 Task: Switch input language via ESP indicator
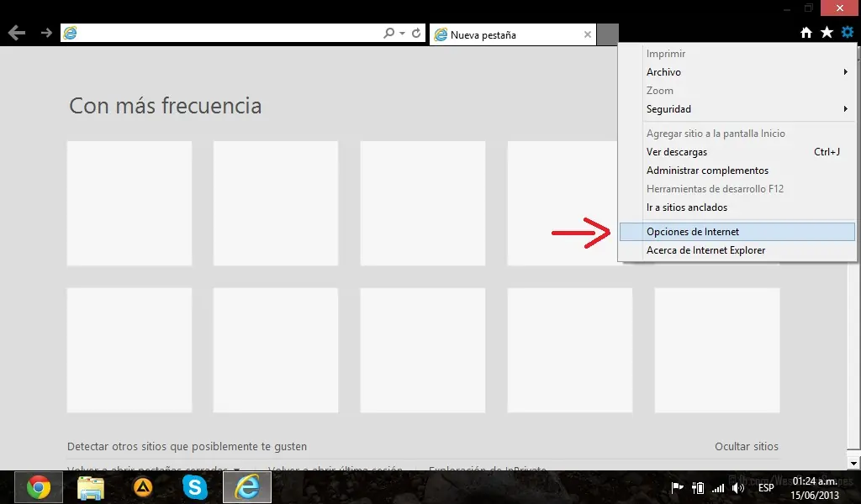click(766, 487)
